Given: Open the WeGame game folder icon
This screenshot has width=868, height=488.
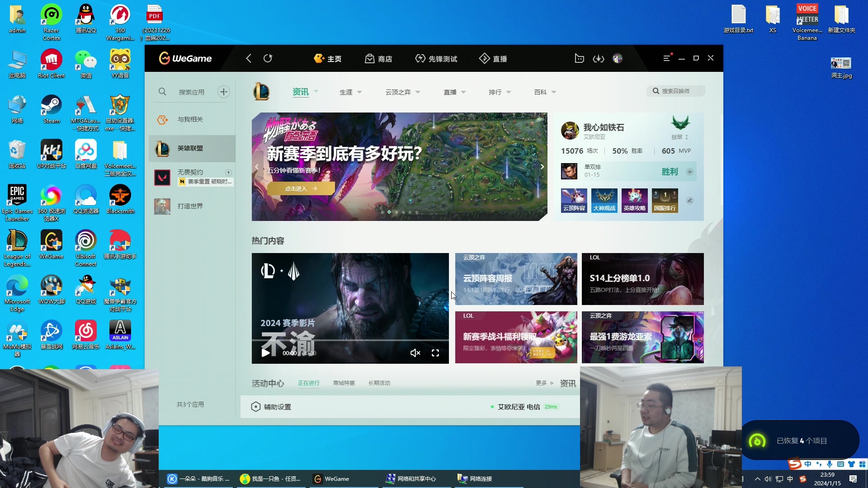Looking at the screenshot, I should [x=579, y=58].
